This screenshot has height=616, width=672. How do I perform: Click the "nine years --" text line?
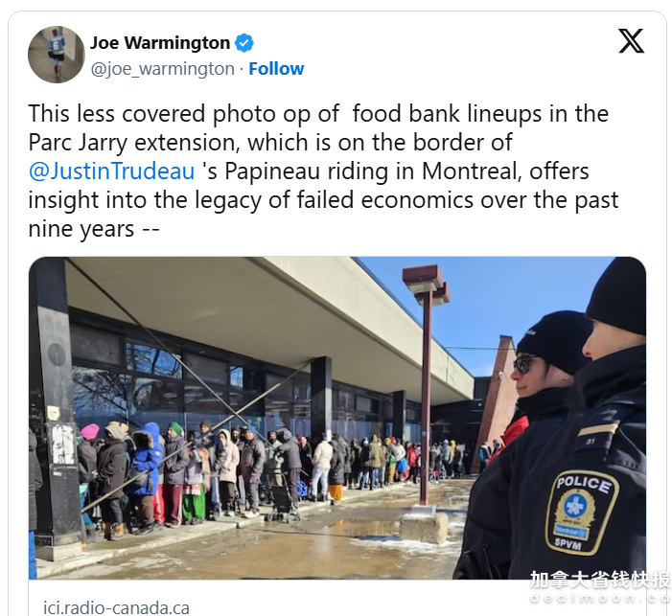pos(94,229)
